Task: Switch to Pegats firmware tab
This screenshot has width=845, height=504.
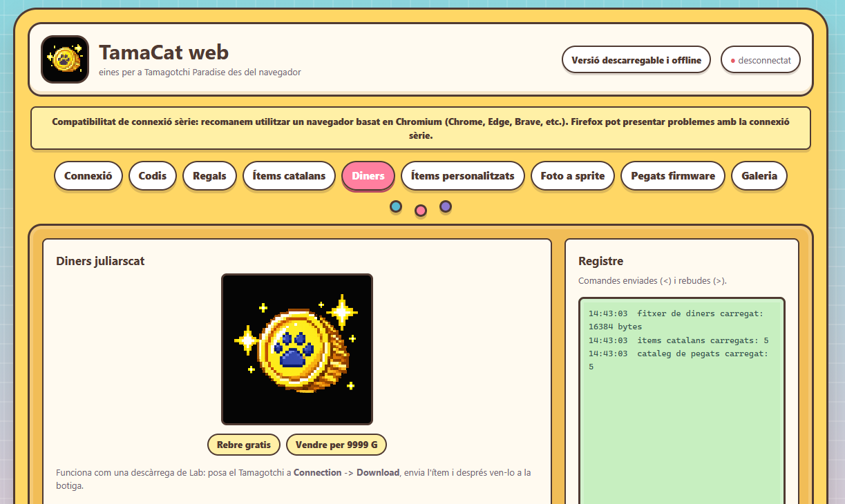Action: click(x=673, y=175)
